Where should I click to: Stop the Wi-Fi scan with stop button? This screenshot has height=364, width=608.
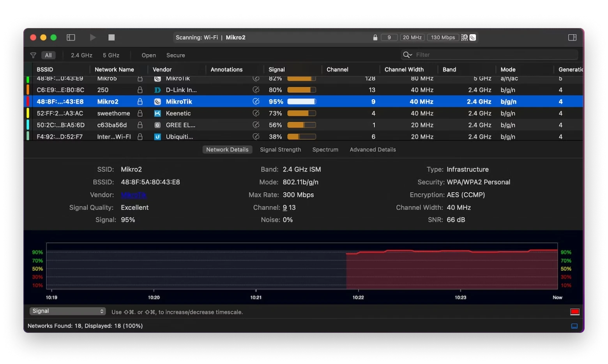(x=111, y=37)
